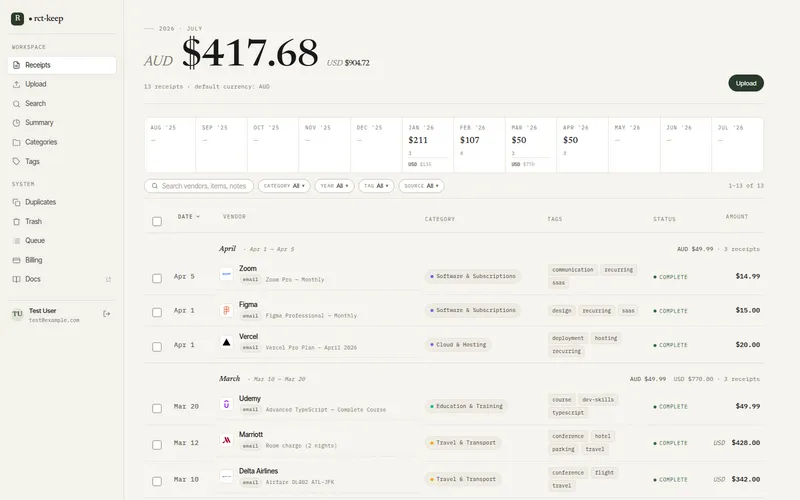Click the Vercel triangle logo
This screenshot has width=800, height=500.
227,342
